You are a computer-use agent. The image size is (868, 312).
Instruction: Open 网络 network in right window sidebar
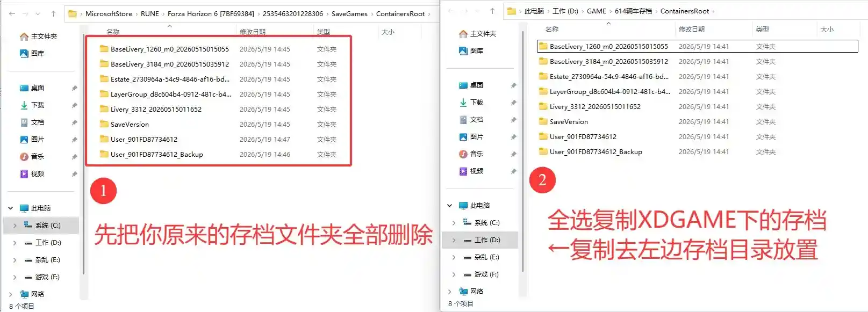click(471, 291)
